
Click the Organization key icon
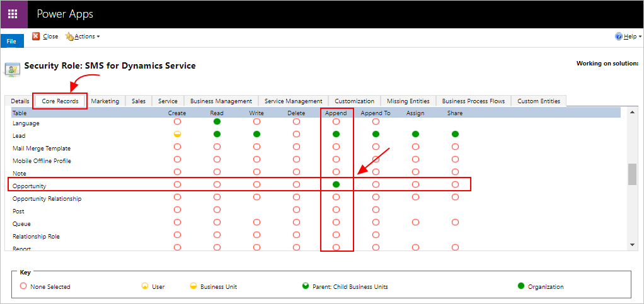[521, 286]
